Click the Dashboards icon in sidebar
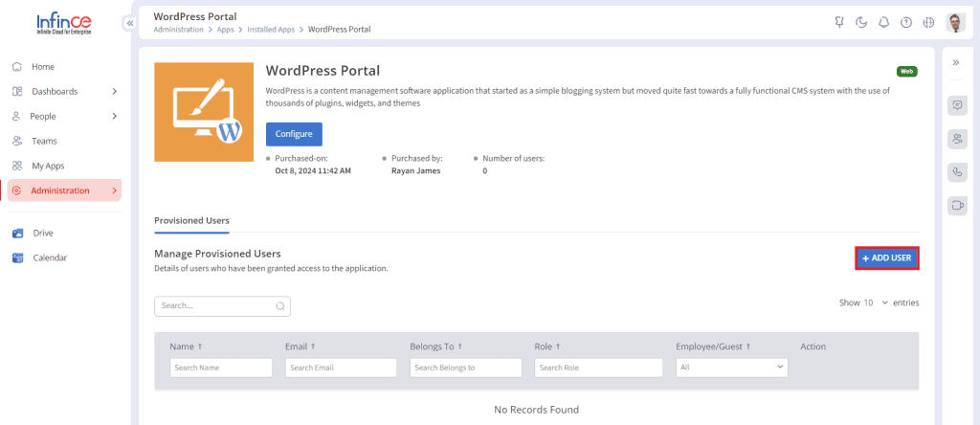 click(x=17, y=91)
